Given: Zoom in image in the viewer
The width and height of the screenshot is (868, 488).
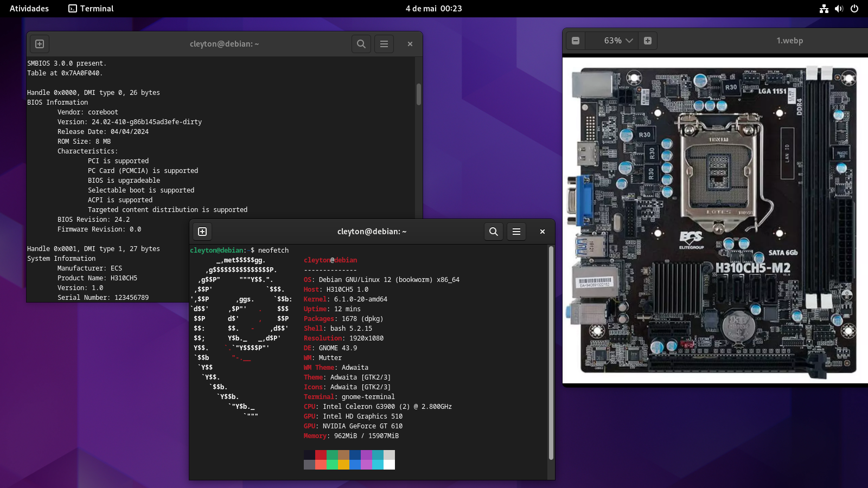Looking at the screenshot, I should click(x=648, y=41).
